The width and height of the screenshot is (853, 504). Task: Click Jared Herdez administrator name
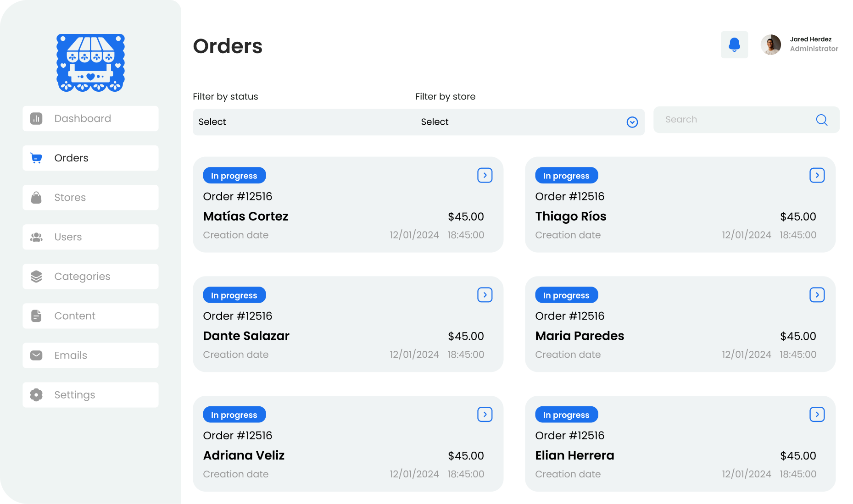(811, 39)
